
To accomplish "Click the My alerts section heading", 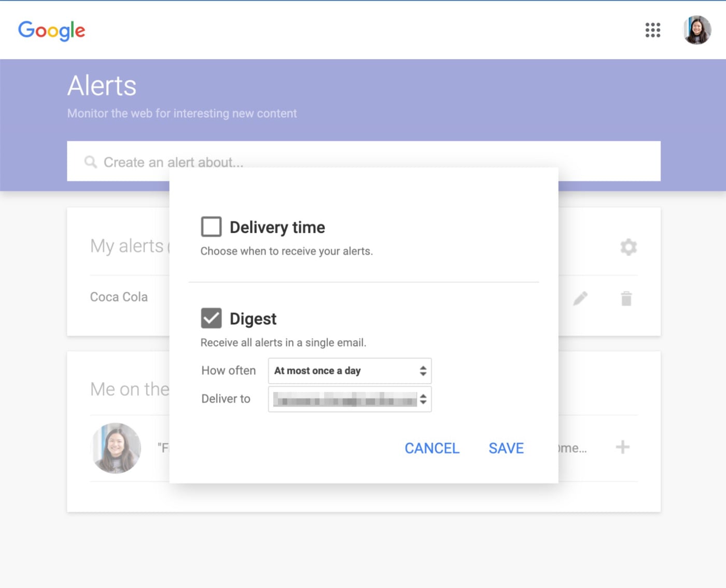I will (x=126, y=246).
